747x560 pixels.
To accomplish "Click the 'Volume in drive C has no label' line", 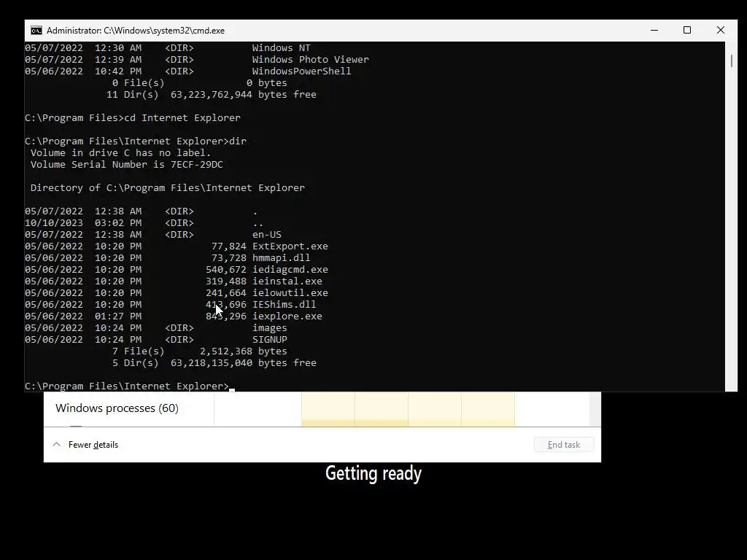I will click(120, 153).
